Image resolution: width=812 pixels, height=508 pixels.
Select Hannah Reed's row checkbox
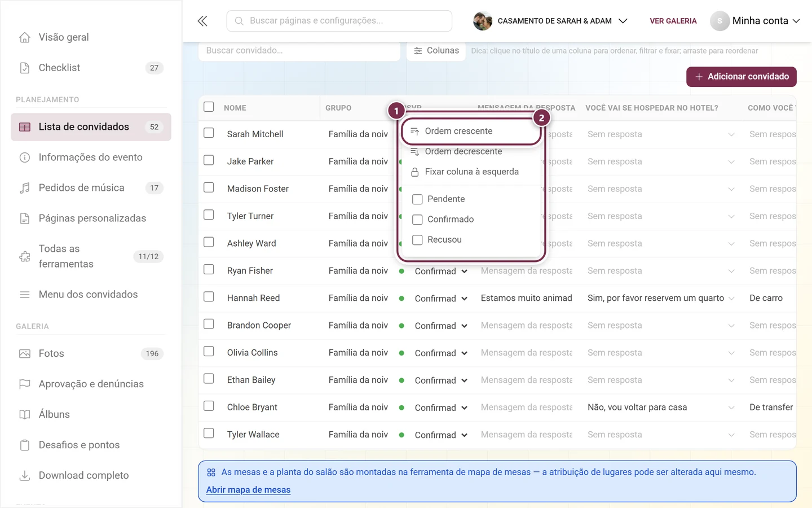pos(209,297)
